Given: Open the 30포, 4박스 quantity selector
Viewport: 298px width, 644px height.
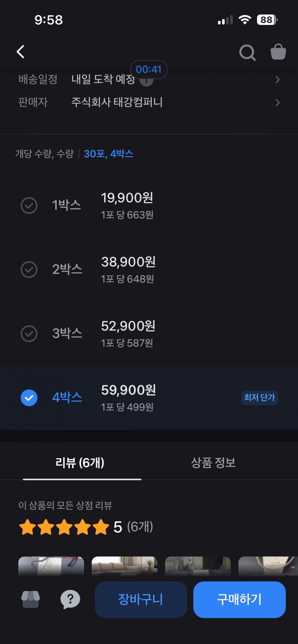Looking at the screenshot, I should pyautogui.click(x=108, y=154).
